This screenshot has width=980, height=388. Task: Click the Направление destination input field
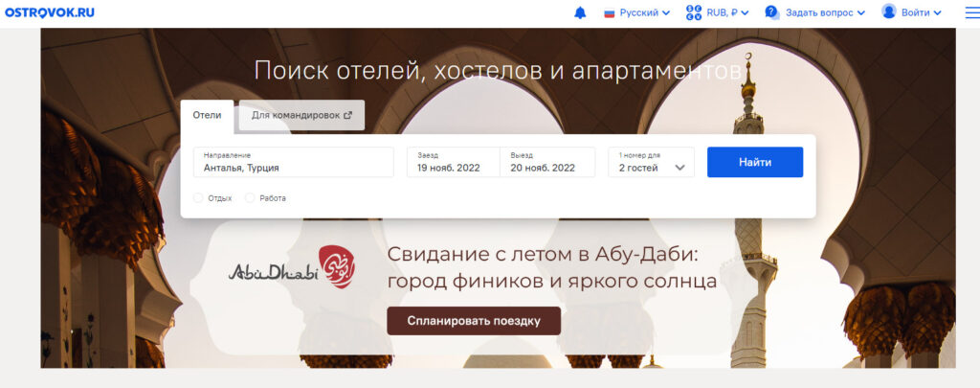[x=294, y=162]
